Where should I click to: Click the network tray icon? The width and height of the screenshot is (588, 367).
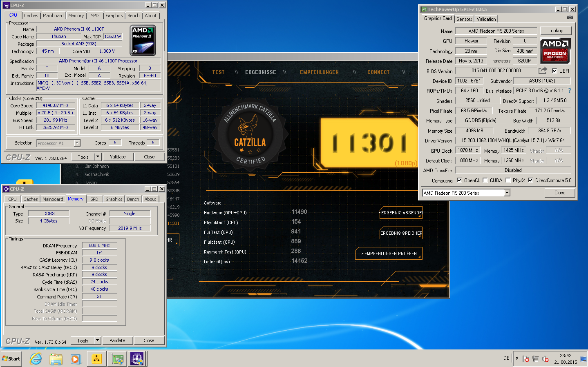click(x=536, y=359)
